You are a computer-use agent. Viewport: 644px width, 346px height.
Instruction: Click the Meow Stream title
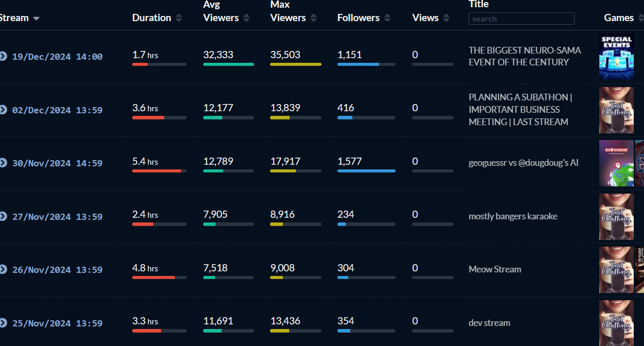tap(495, 269)
